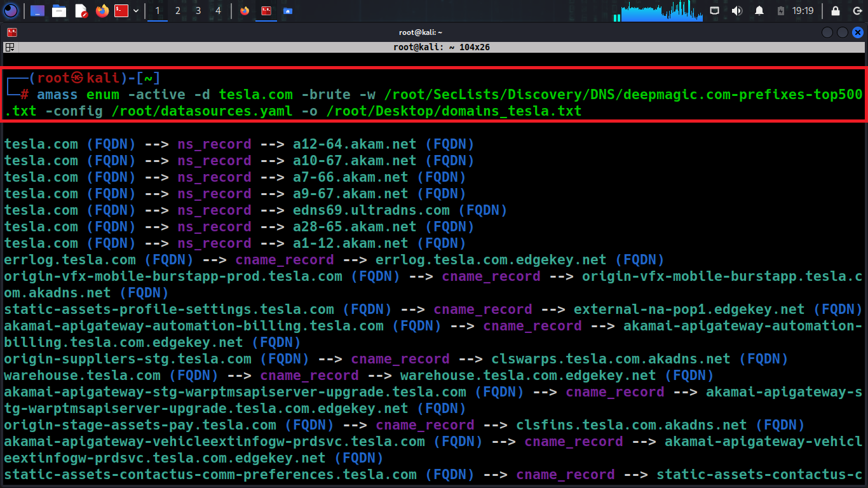
Task: Click the battery power indicator
Action: (x=781, y=11)
